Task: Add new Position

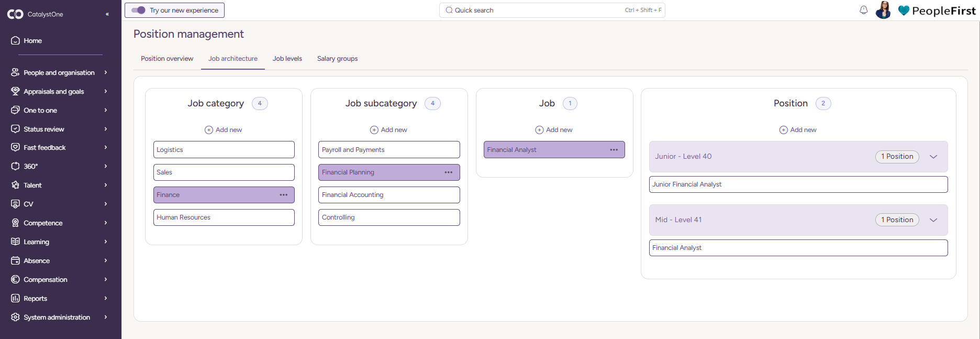Action: 798,130
